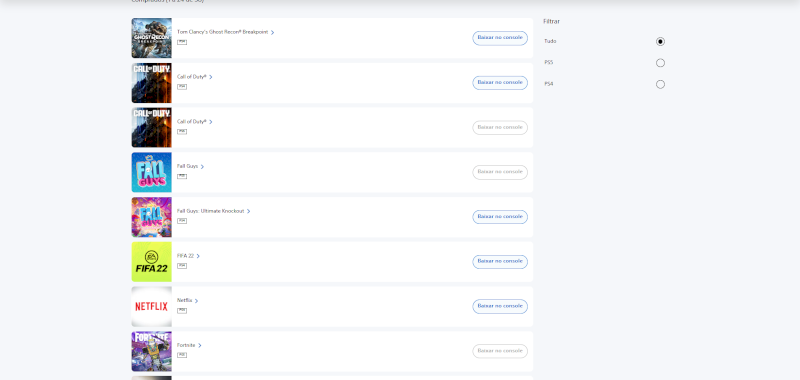Viewport: 800px width, 380px height.
Task: Click greyed Baixar no console for Call of Duty
Action: click(x=500, y=128)
